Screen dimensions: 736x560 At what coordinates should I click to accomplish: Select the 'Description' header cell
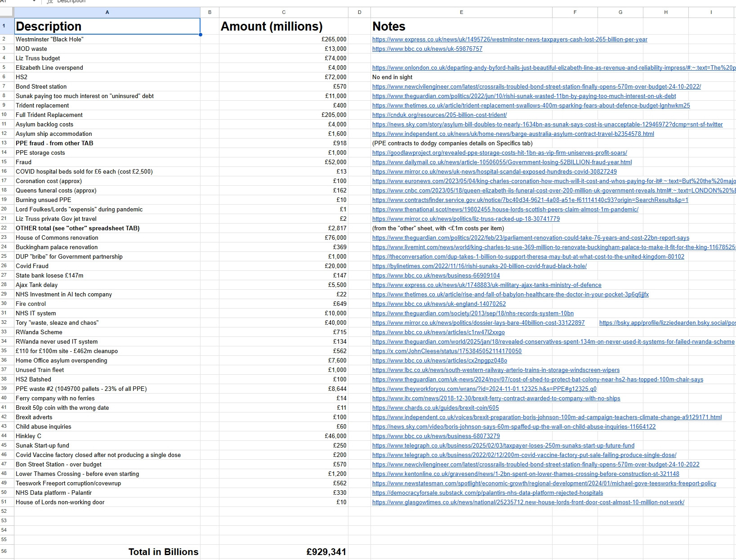(107, 26)
